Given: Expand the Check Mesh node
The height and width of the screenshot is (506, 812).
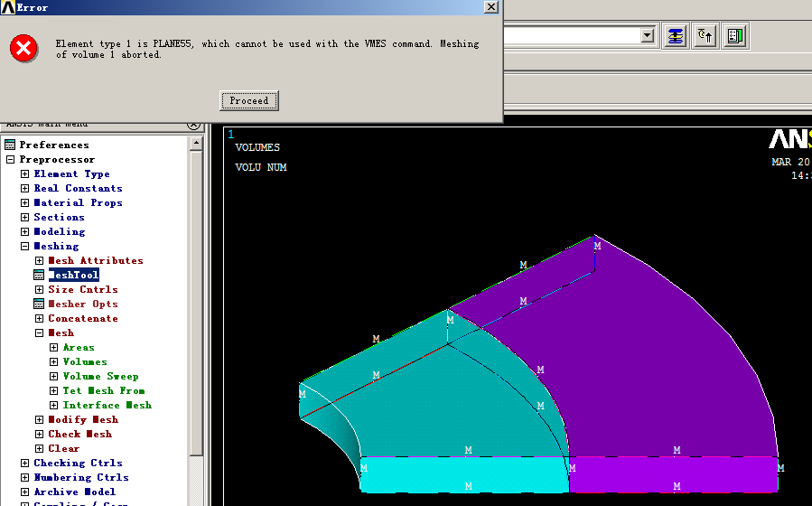Looking at the screenshot, I should click(39, 435).
